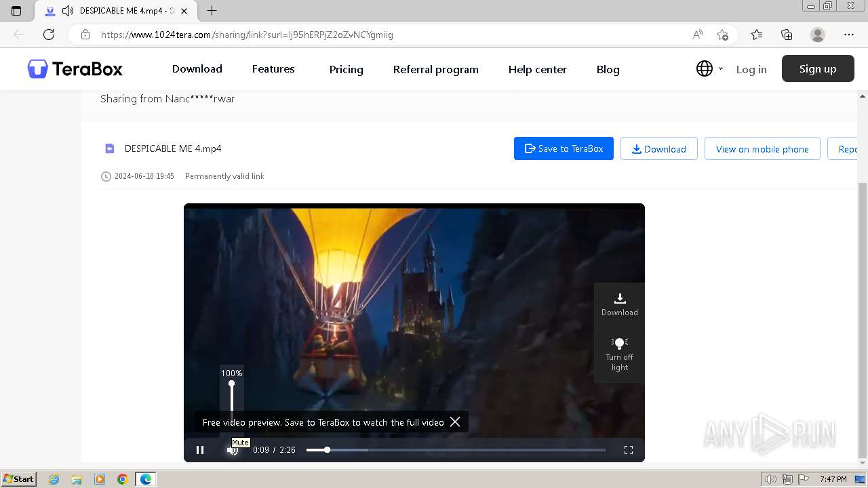Screen dimensions: 868x488
Task: Open the Windows Start menu
Action: pyautogui.click(x=18, y=479)
